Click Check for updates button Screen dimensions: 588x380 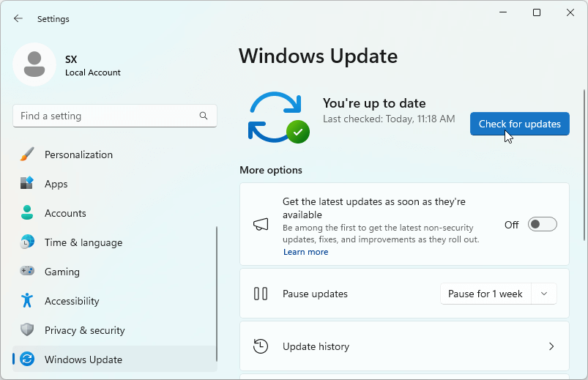[520, 124]
